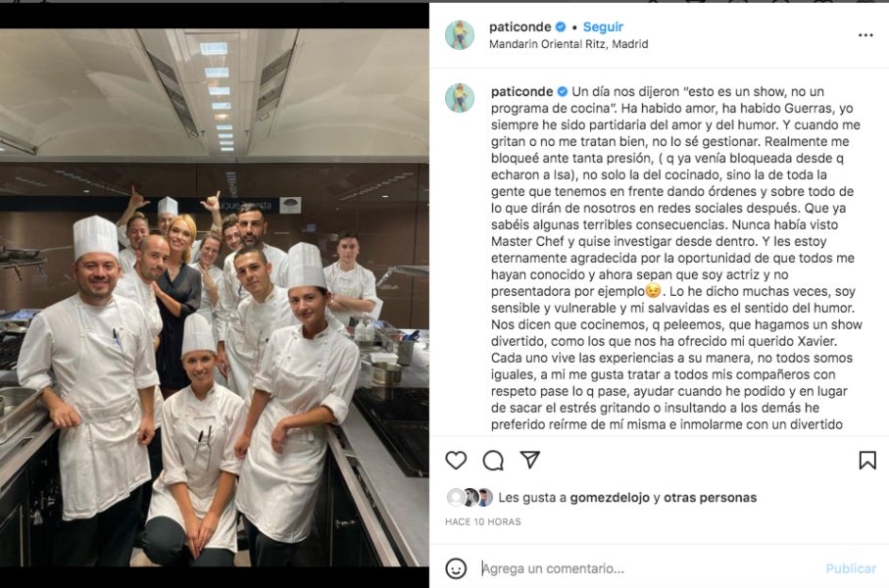
Task: Open more options three-dots menu
Action: (865, 35)
